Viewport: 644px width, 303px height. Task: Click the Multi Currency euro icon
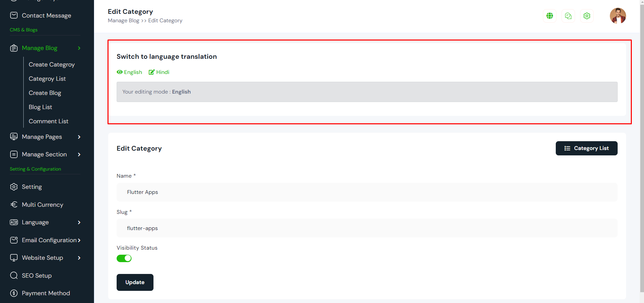point(14,204)
